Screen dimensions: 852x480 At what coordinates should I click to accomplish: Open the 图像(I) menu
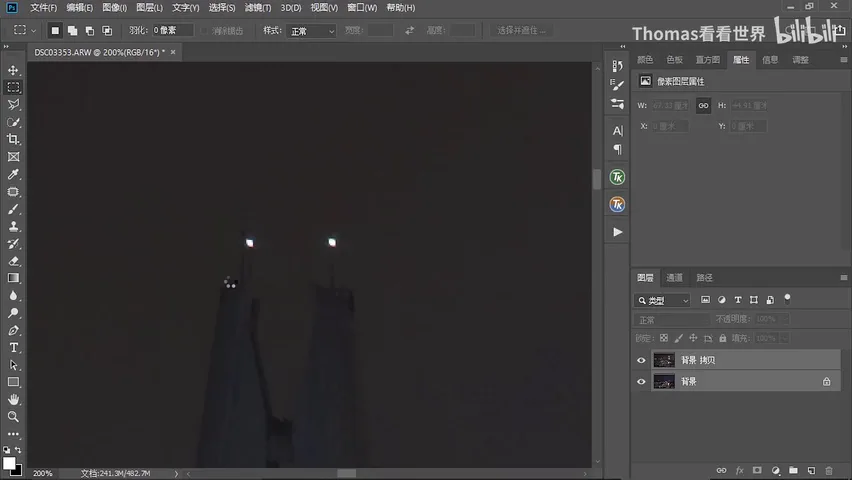point(115,8)
